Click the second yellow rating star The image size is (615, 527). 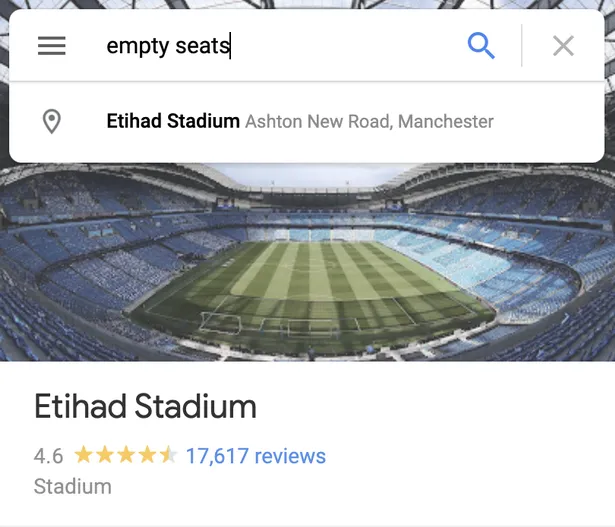click(x=105, y=456)
